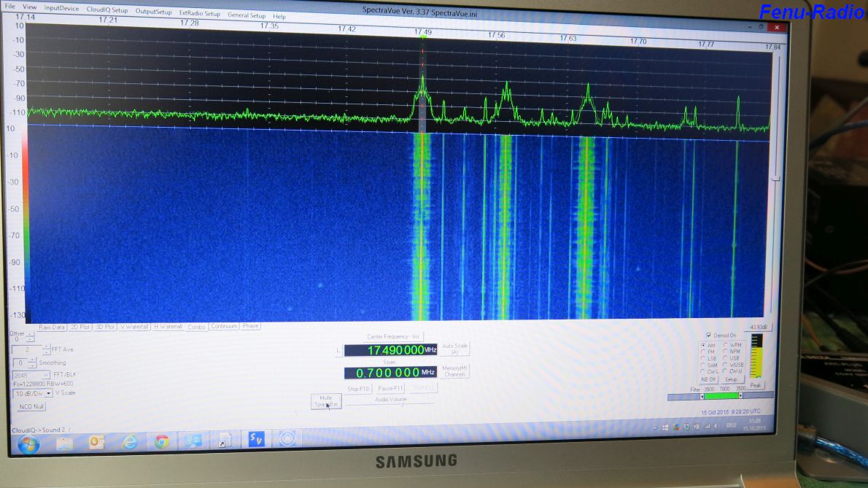The image size is (868, 488).
Task: Select the USB demodulation radio button
Action: point(725,358)
